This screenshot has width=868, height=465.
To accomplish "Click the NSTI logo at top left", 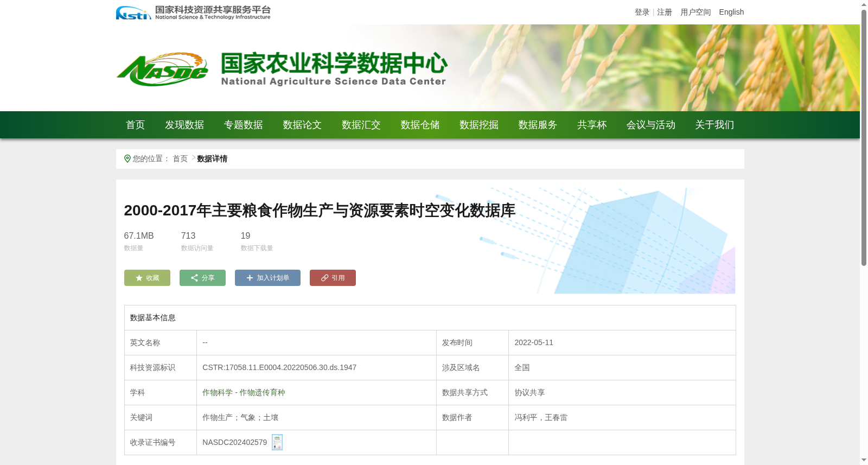I will [x=193, y=12].
